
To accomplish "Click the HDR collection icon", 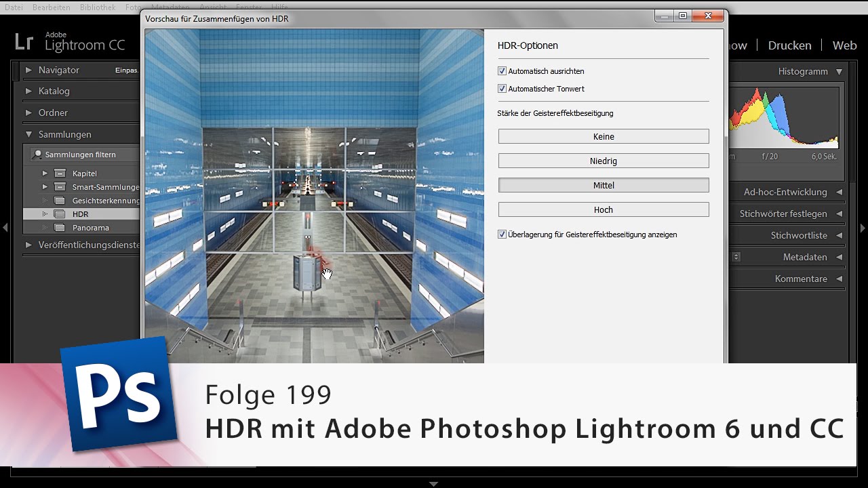I will point(60,214).
